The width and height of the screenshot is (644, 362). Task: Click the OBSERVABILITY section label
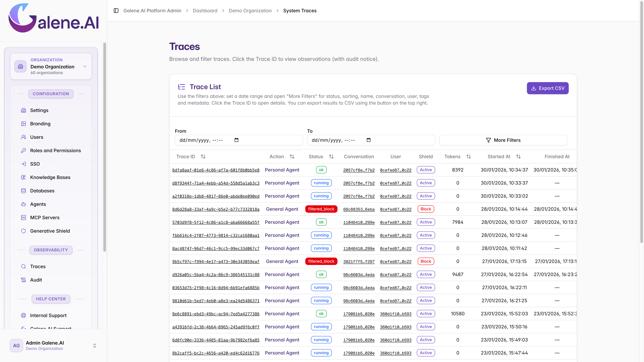pos(51,250)
